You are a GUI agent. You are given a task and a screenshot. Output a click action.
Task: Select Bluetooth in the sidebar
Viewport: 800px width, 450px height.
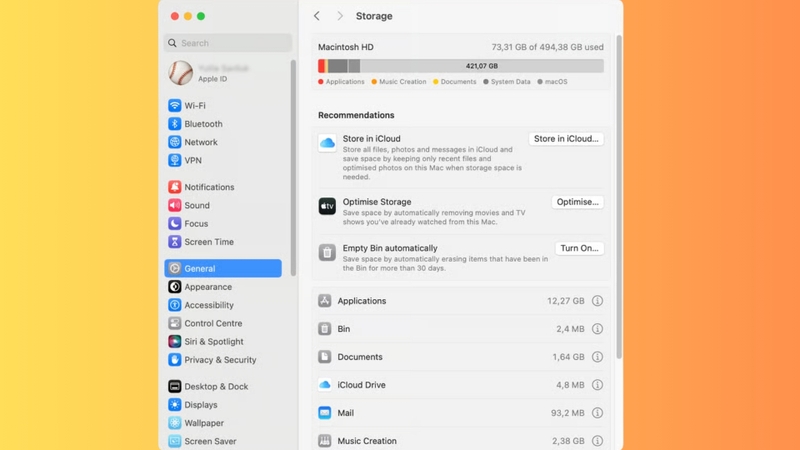223,124
